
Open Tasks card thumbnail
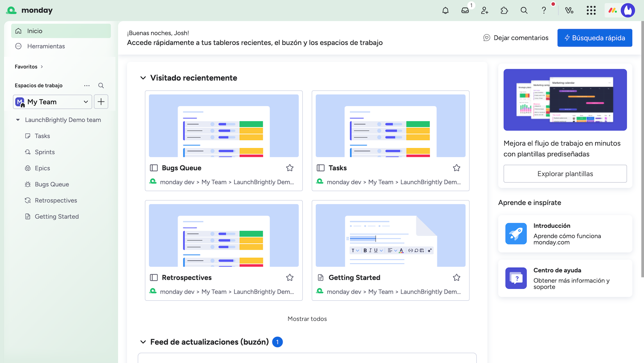pyautogui.click(x=390, y=126)
